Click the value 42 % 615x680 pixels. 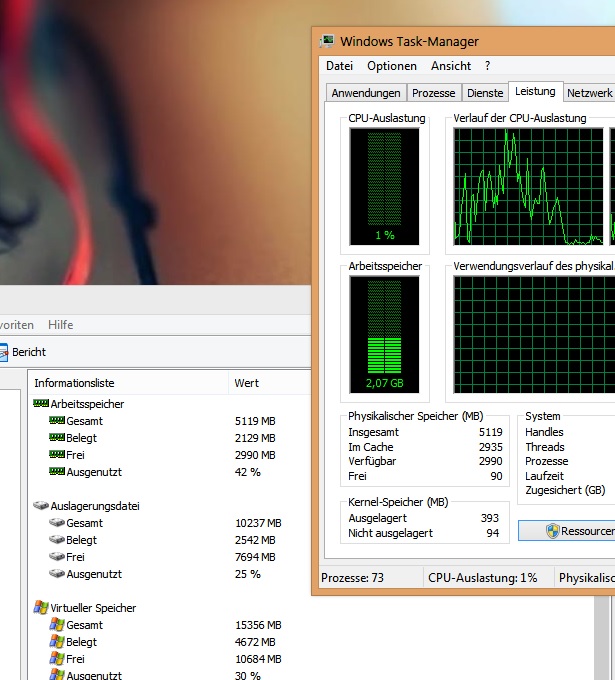click(x=247, y=472)
